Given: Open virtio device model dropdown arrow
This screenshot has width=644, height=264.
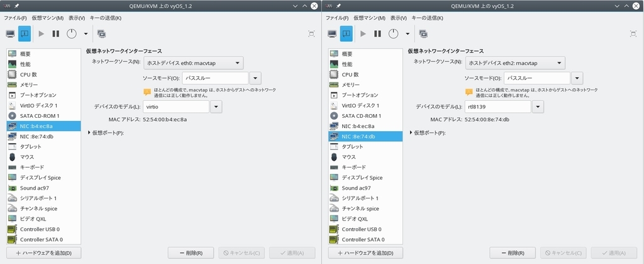Looking at the screenshot, I should pos(216,107).
